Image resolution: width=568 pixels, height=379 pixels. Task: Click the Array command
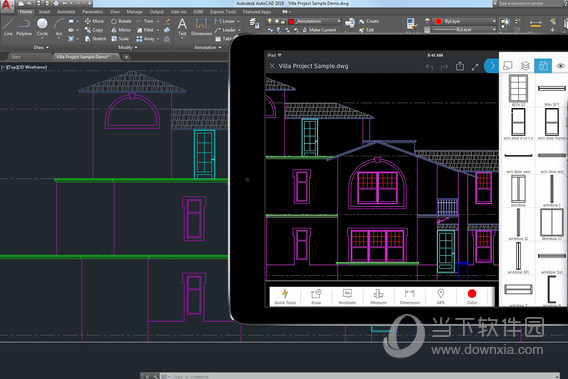(146, 39)
